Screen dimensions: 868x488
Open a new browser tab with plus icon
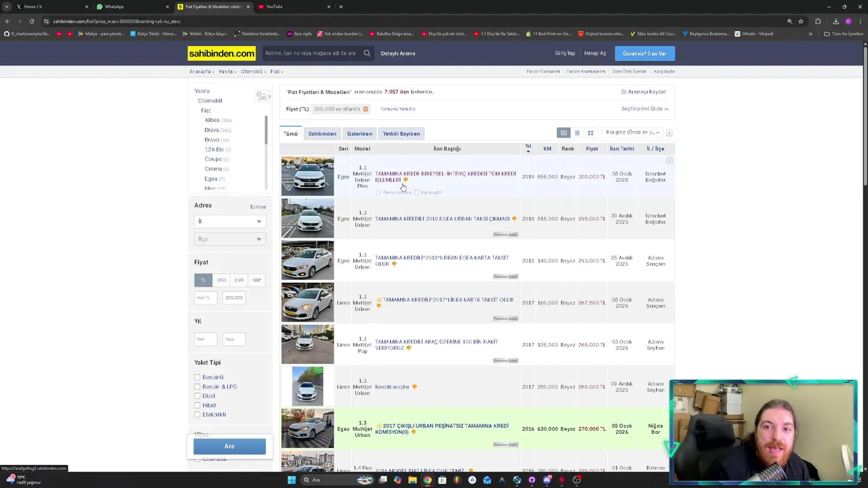coord(341,7)
